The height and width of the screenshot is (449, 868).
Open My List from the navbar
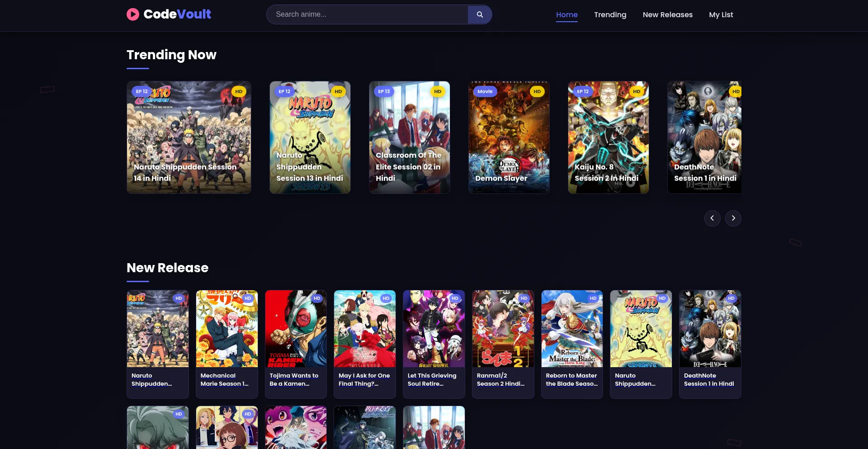(x=721, y=15)
